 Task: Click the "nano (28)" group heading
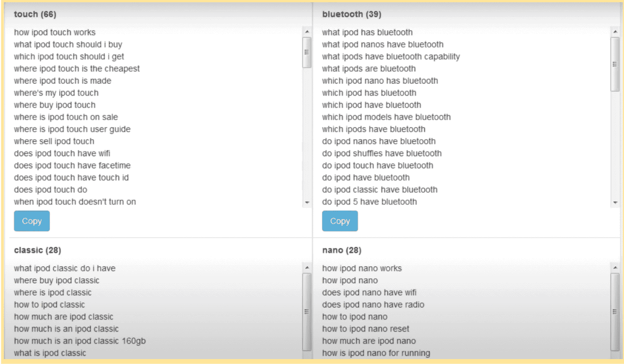tap(342, 250)
